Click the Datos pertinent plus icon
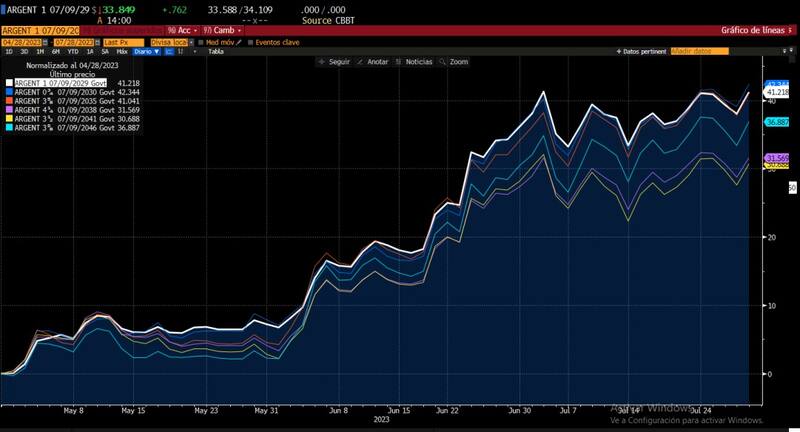 (x=617, y=51)
